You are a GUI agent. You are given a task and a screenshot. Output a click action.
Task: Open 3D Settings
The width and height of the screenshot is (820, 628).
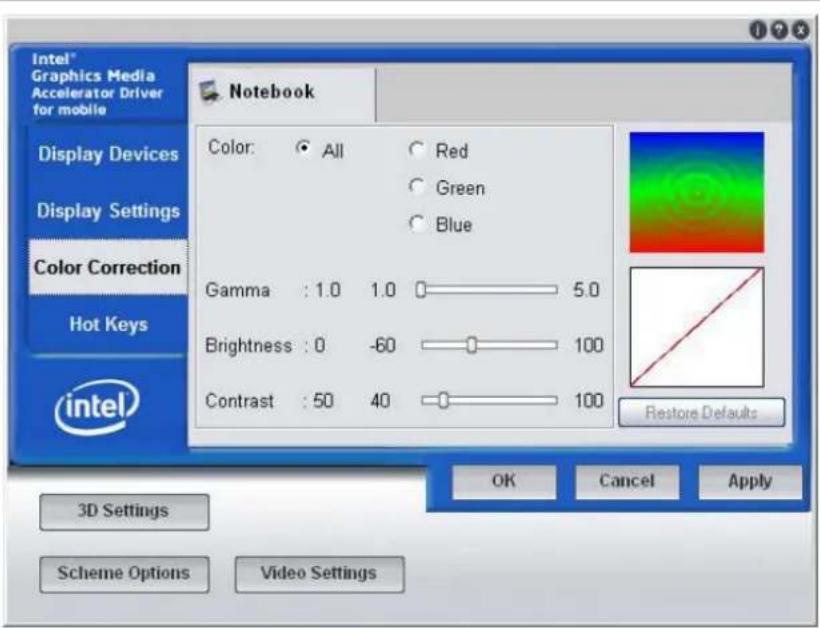point(124,512)
